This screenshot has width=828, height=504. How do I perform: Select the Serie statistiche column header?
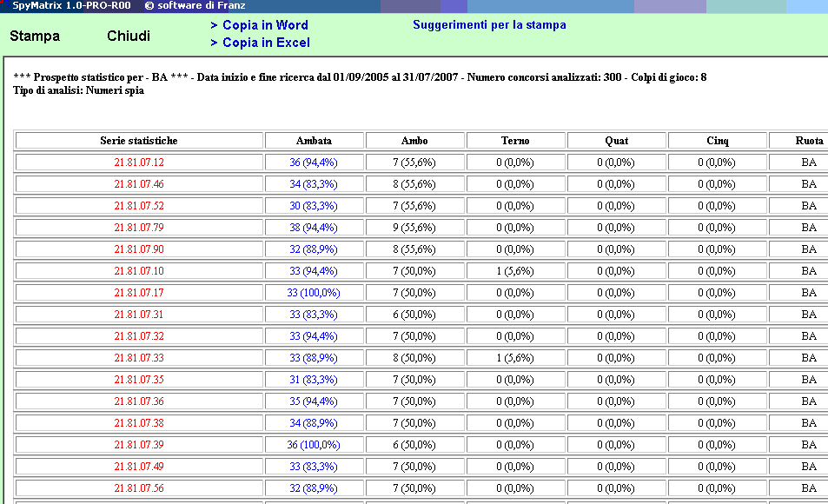(139, 141)
